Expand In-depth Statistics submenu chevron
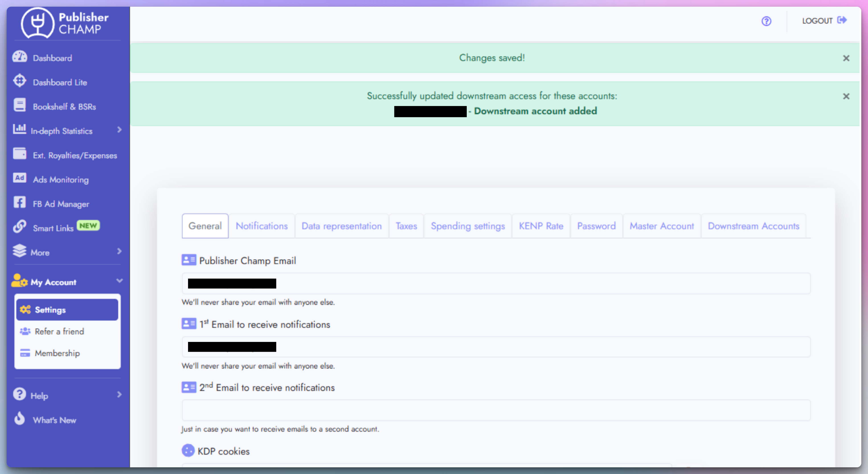This screenshot has width=868, height=474. (119, 130)
